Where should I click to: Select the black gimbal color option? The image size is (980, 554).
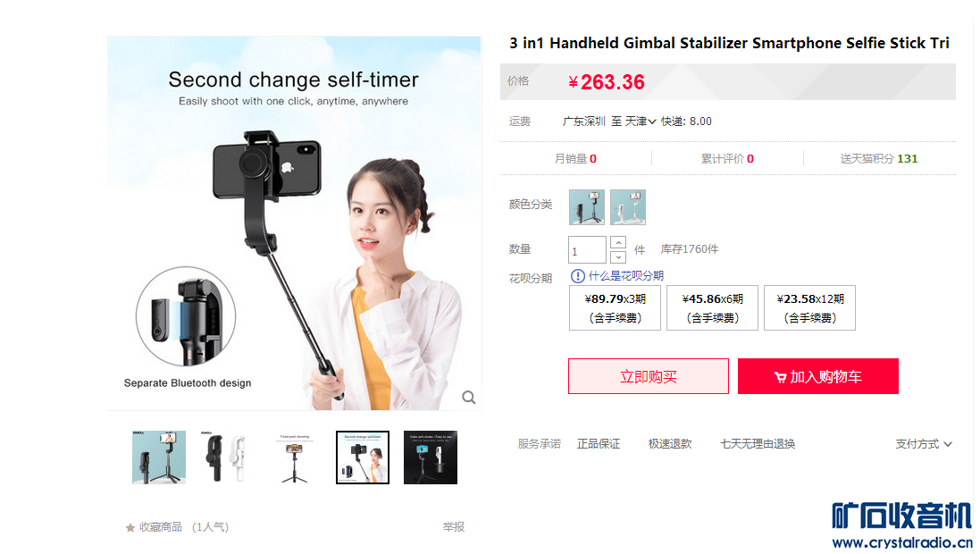tap(587, 207)
